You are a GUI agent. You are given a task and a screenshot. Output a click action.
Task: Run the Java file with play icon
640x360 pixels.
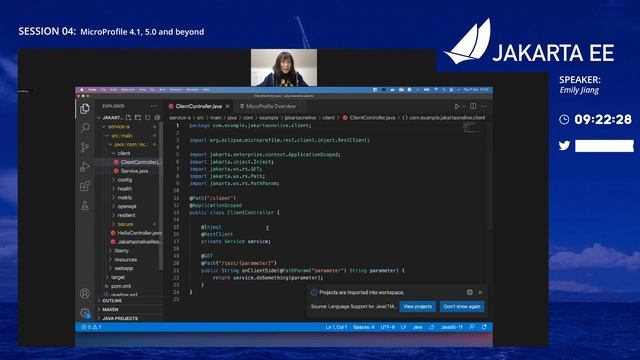(x=457, y=106)
